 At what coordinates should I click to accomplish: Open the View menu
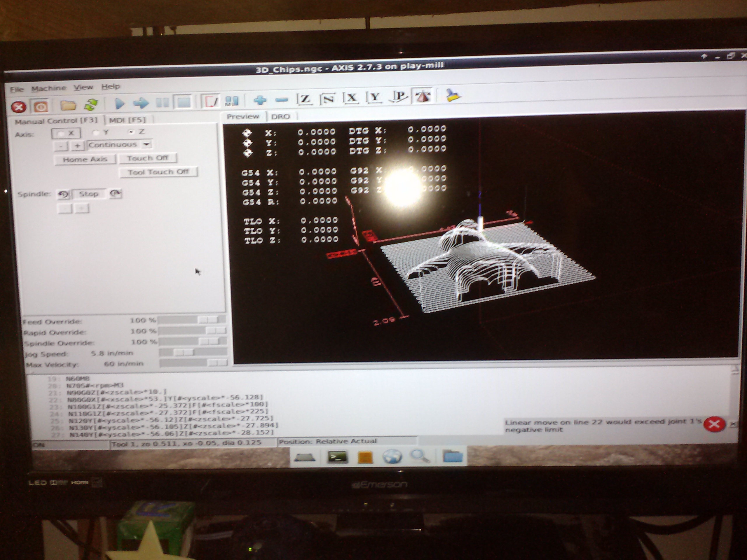point(83,87)
